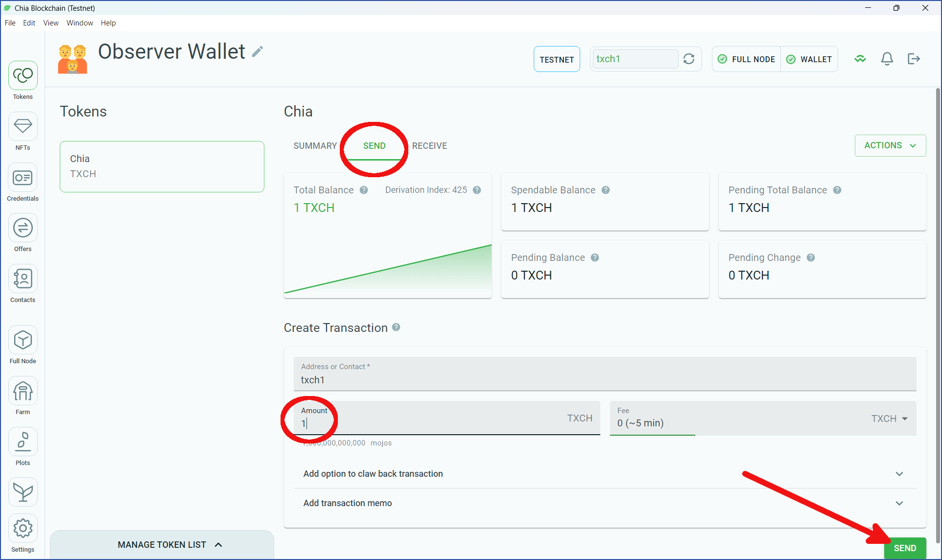Open the green connection status icon
Viewport: 942px width, 560px height.
860,59
